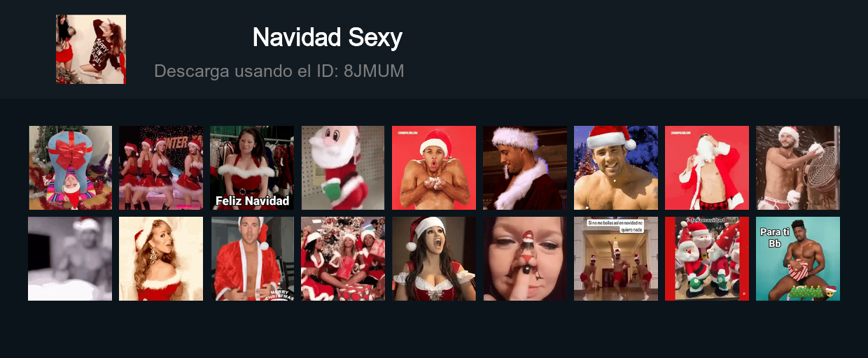Screen dimensions: 868x358
Task: Choose the dark-haired woman shouting sticker
Action: click(x=434, y=259)
